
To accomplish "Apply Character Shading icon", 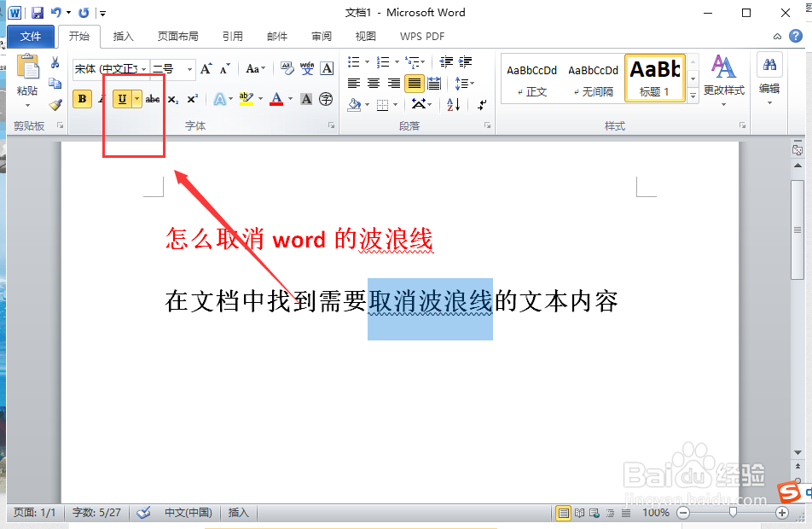I will (306, 99).
